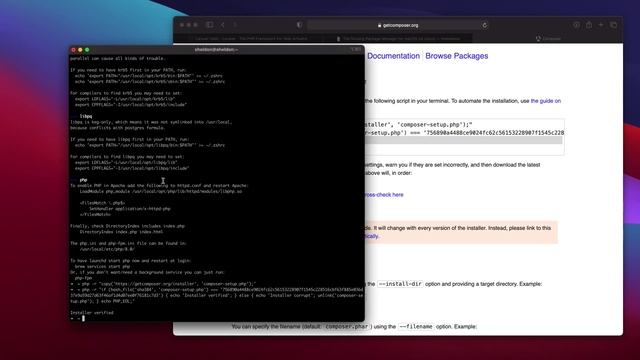Click the bold "php" heading in Terminal
This screenshot has height=360, width=640.
(83, 180)
